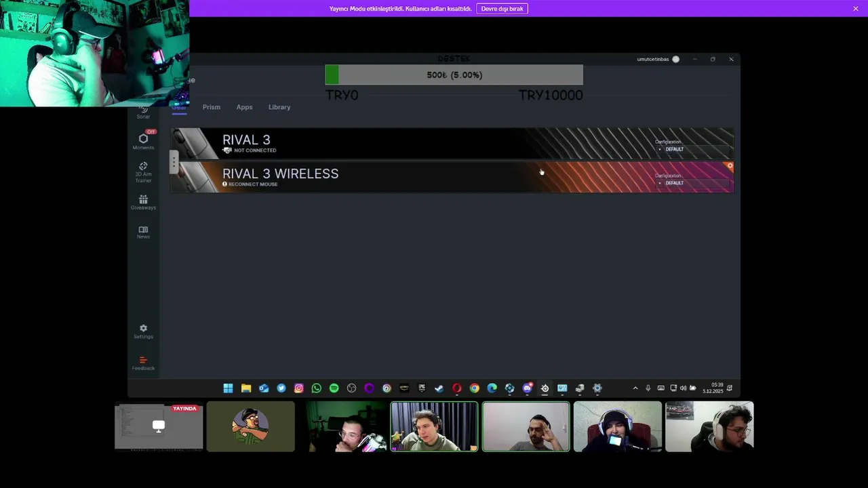Open Epic Games Launcher from taskbar
The height and width of the screenshot is (488, 868).
tap(422, 388)
